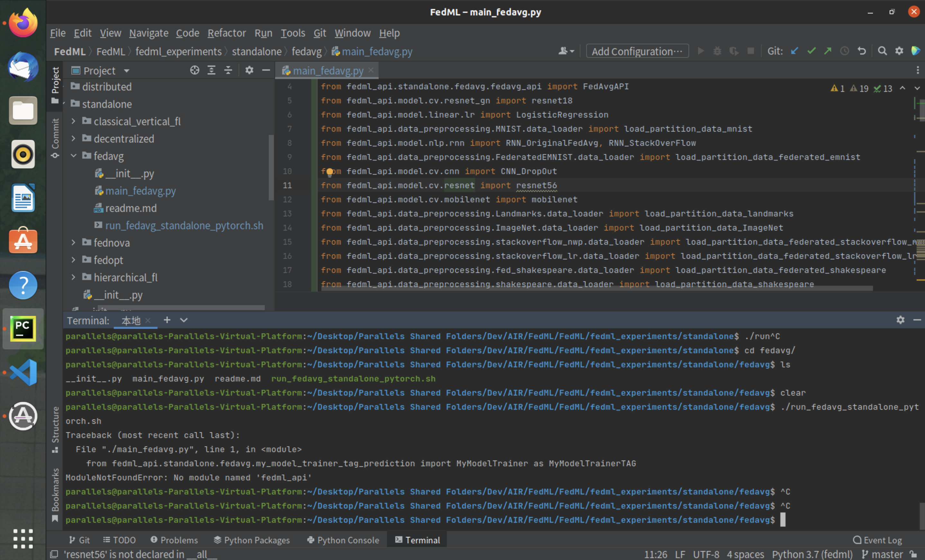Click the rollback undo arrow icon
925x560 pixels.
pyautogui.click(x=862, y=51)
